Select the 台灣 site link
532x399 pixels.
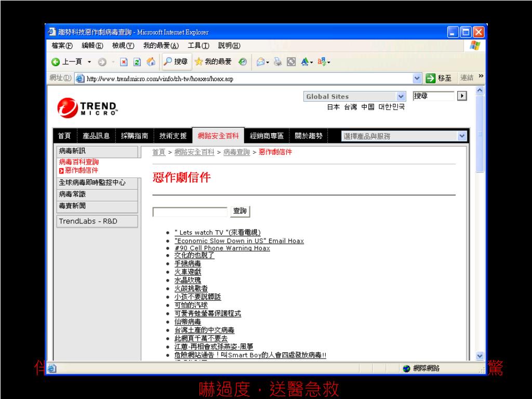351,107
